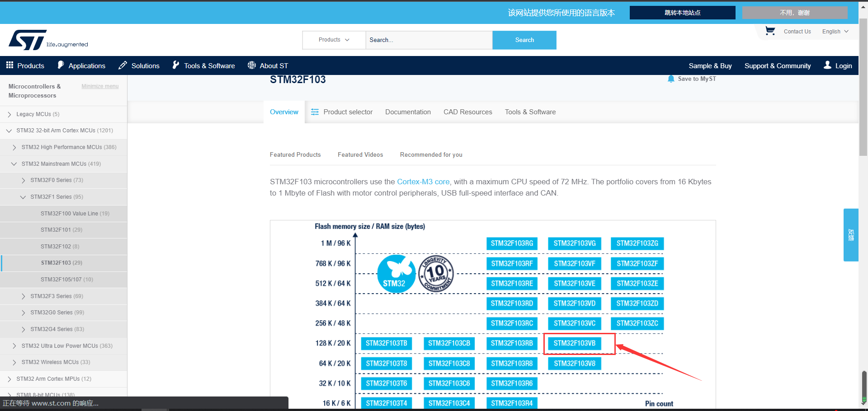Open the Documentation tab
Viewport: 868px width, 411px height.
[408, 112]
